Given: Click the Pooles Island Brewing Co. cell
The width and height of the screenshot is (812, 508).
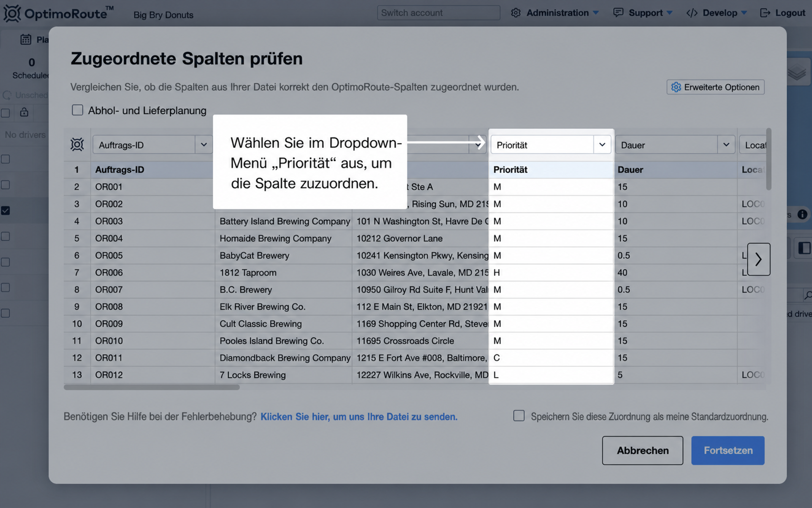Looking at the screenshot, I should [283, 341].
